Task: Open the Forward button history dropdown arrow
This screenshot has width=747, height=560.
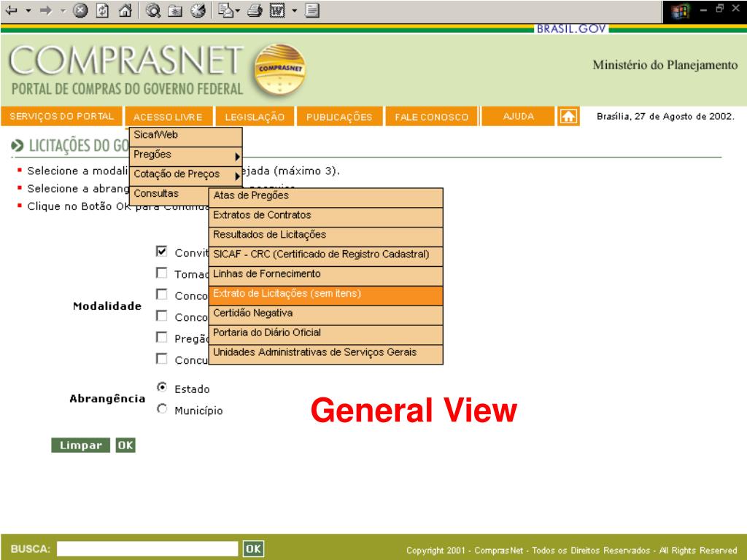Action: [63, 10]
